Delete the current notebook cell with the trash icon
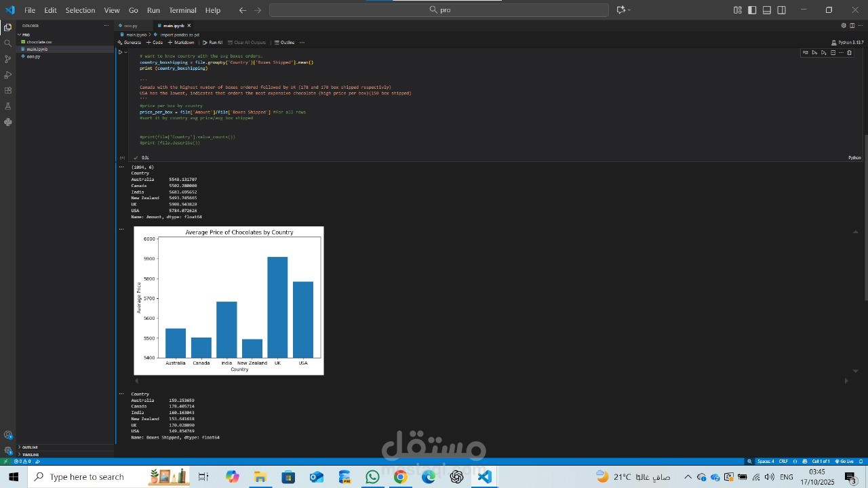 coord(850,53)
